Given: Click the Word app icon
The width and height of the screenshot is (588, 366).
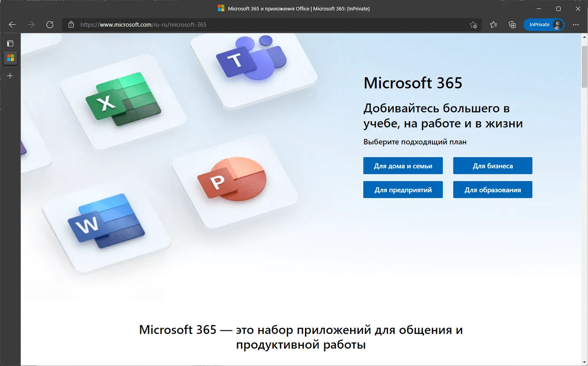Looking at the screenshot, I should click(106, 220).
